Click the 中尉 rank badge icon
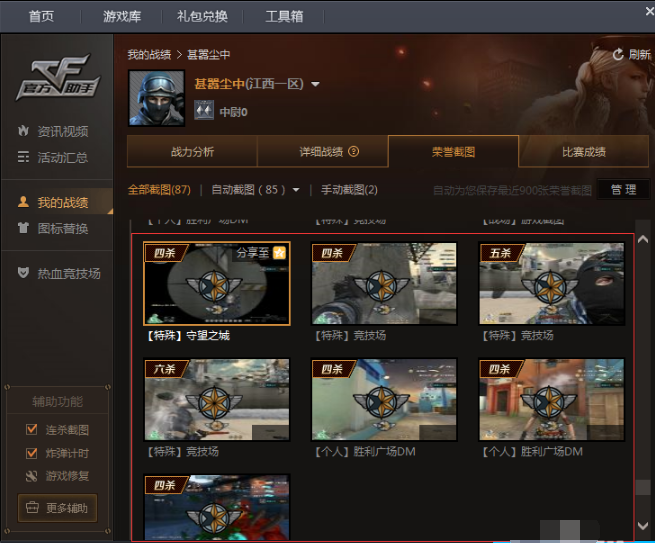The width and height of the screenshot is (655, 543). tap(204, 111)
